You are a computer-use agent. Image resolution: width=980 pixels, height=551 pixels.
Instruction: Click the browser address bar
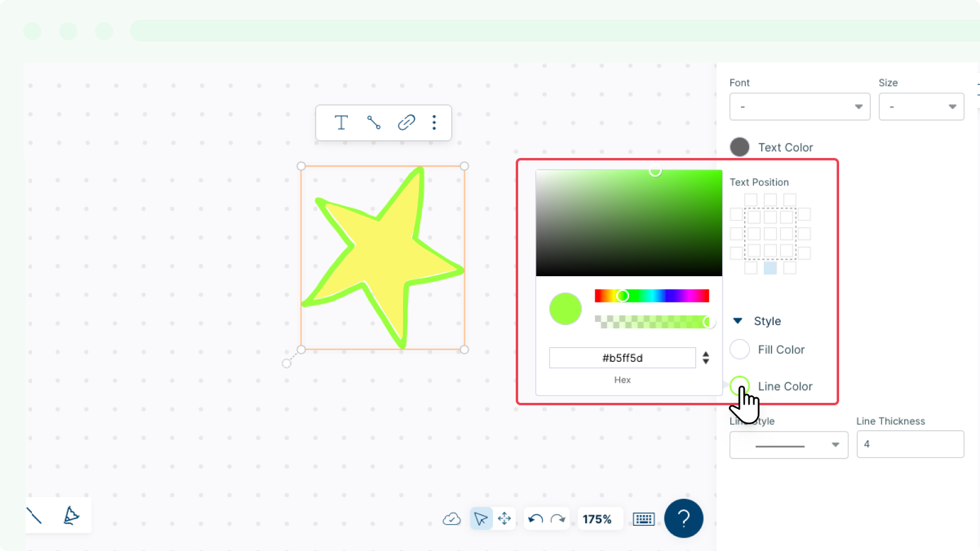(x=554, y=31)
